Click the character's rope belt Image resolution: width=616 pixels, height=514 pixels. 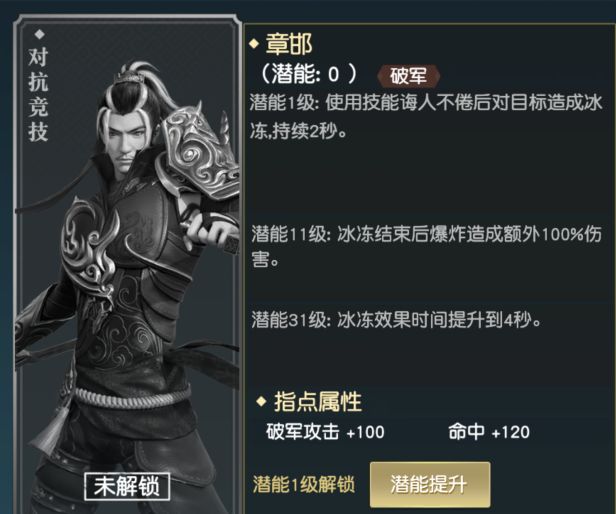tap(132, 398)
